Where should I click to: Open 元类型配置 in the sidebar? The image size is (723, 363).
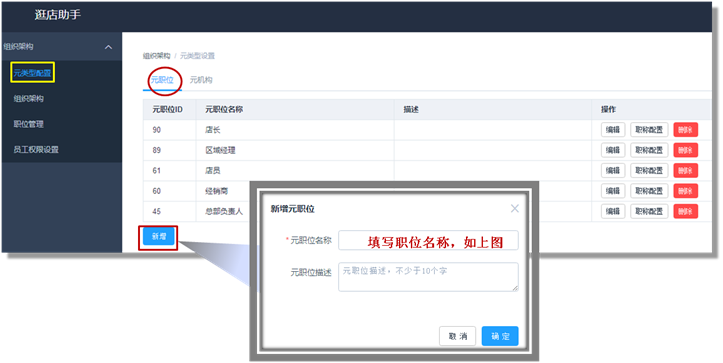coord(32,73)
